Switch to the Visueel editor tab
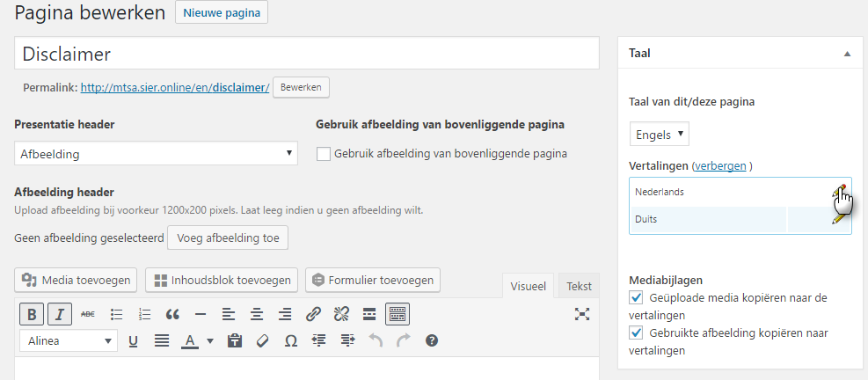This screenshot has height=380, width=868. [x=529, y=286]
